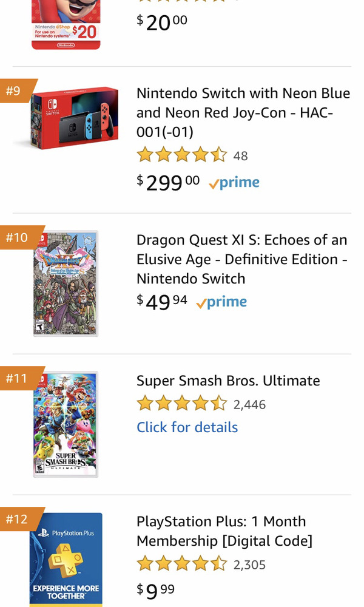Tap the Prime badge beside $299.00
This screenshot has height=607, width=364.
234,183
